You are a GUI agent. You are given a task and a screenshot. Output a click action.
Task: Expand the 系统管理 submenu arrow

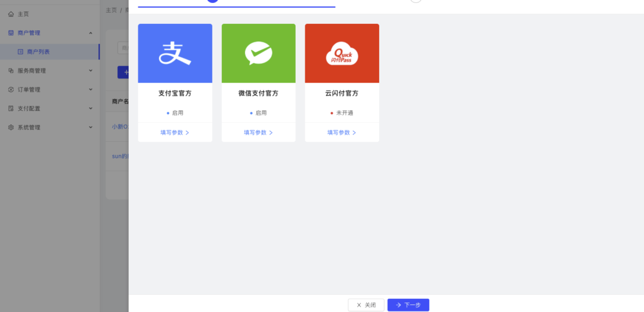click(x=91, y=127)
